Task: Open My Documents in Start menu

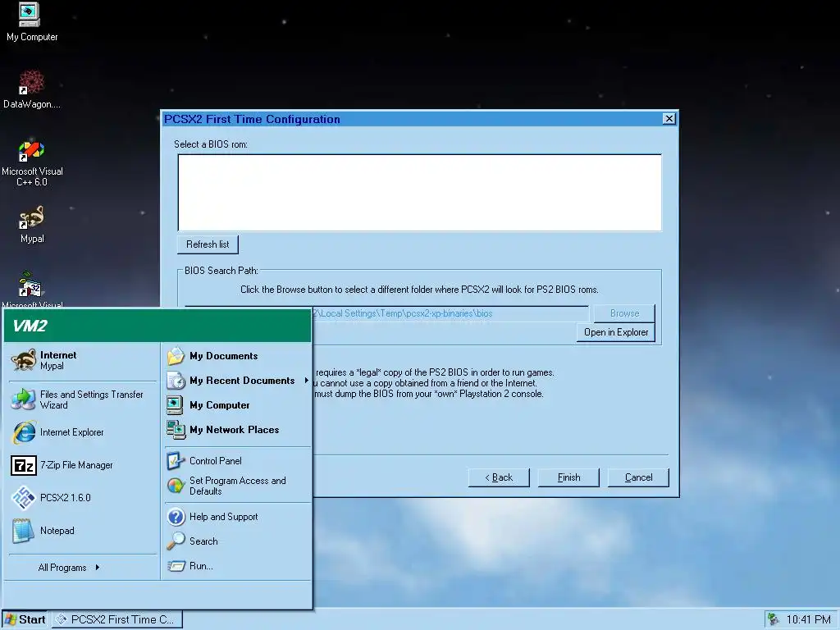Action: pyautogui.click(x=237, y=356)
